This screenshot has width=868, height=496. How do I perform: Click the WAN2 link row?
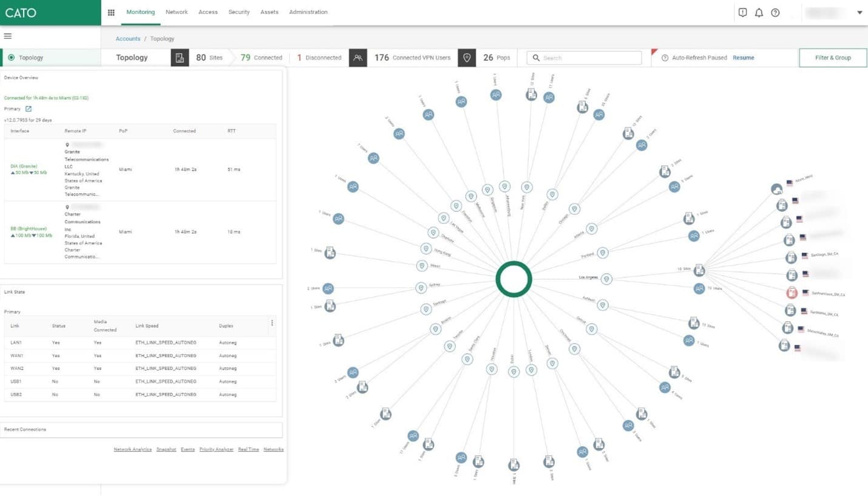coord(140,369)
